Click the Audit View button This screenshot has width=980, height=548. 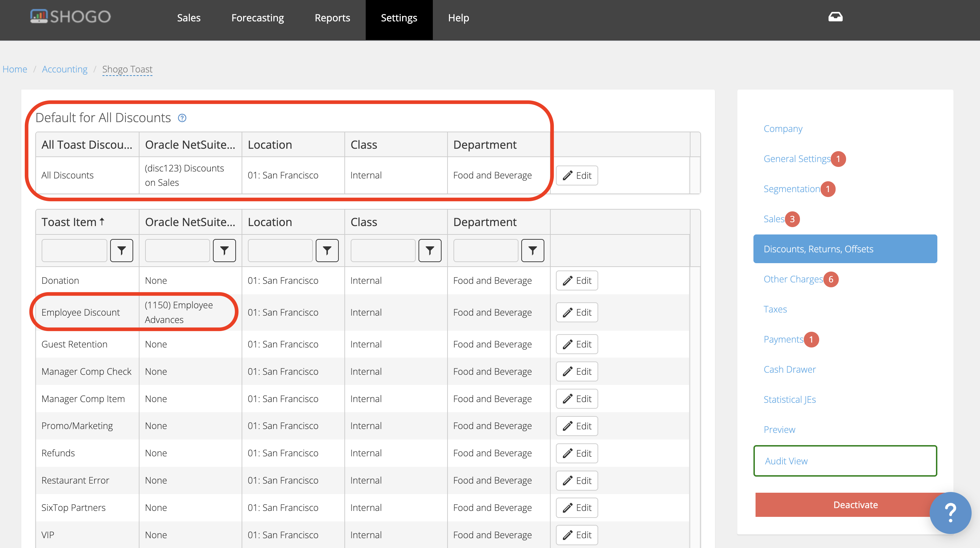coord(845,461)
